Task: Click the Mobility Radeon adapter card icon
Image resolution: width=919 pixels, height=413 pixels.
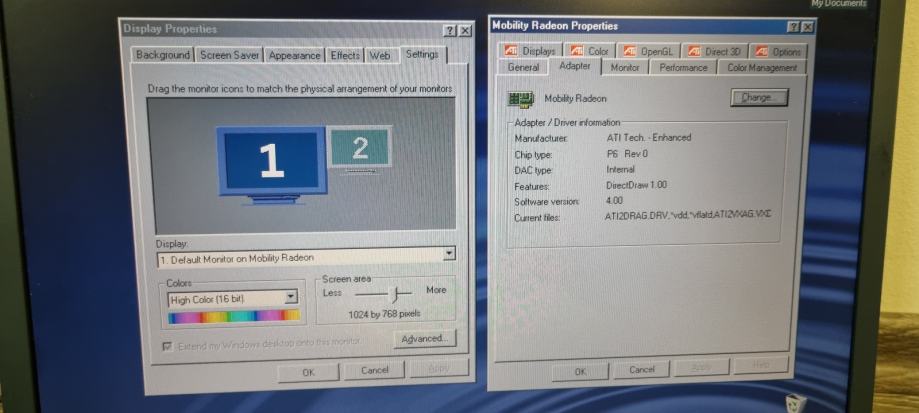Action: 520,99
